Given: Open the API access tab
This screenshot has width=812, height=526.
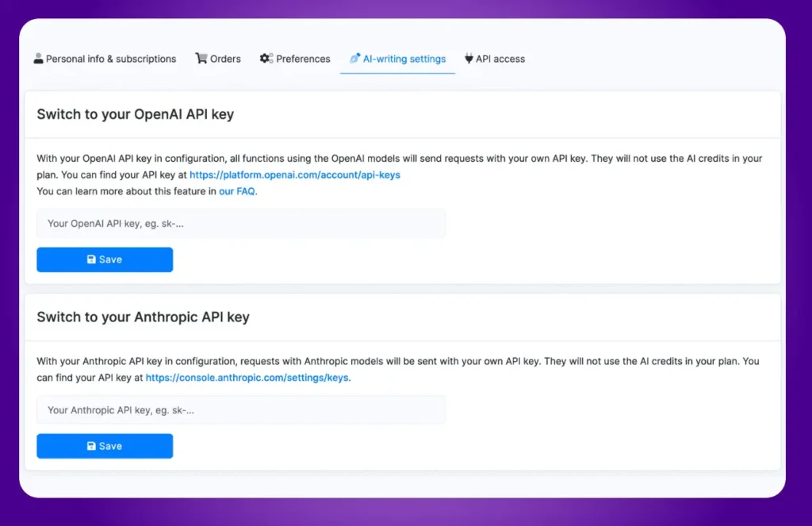Looking at the screenshot, I should [495, 58].
